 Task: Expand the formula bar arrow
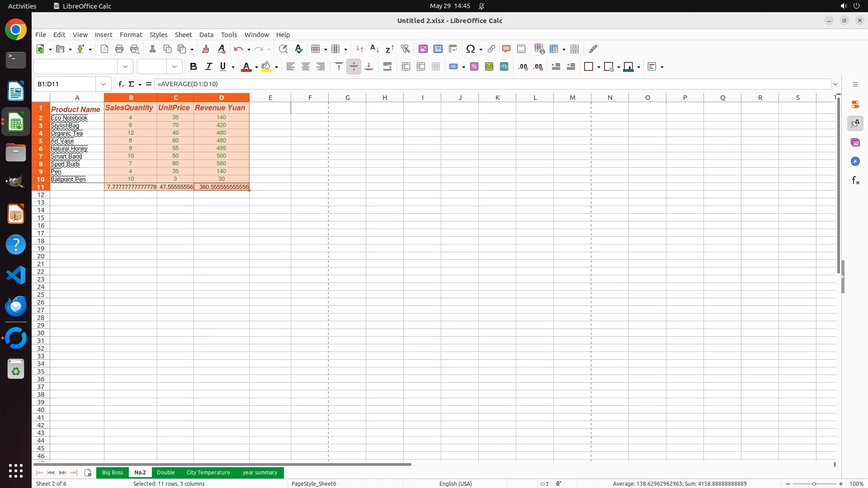(835, 84)
